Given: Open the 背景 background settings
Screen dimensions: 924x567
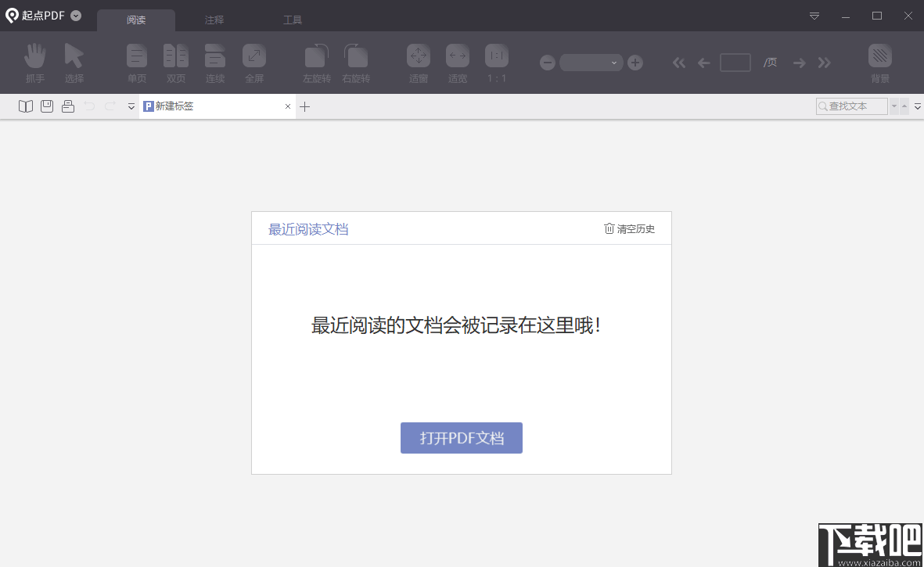Looking at the screenshot, I should point(879,63).
